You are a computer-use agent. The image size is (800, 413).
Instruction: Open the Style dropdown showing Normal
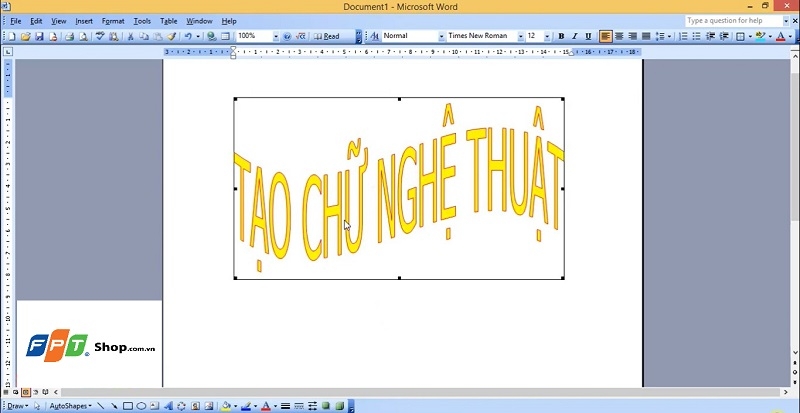(441, 36)
